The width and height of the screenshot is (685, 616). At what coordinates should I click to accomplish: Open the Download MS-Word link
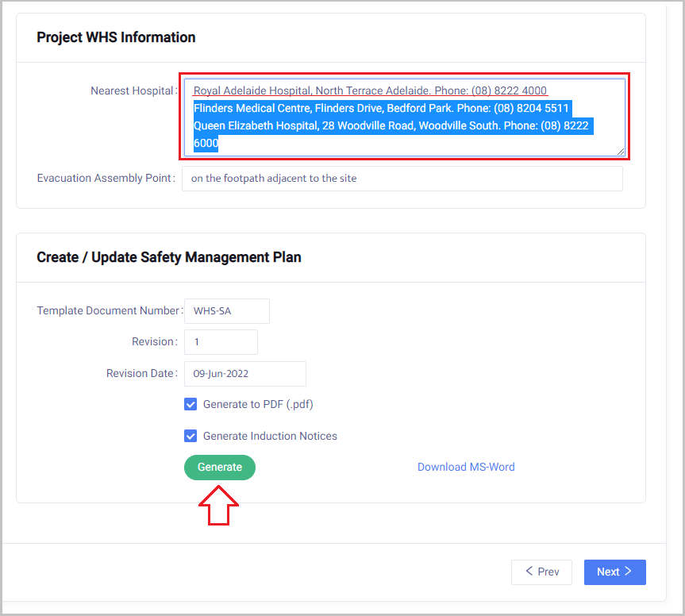tap(466, 467)
